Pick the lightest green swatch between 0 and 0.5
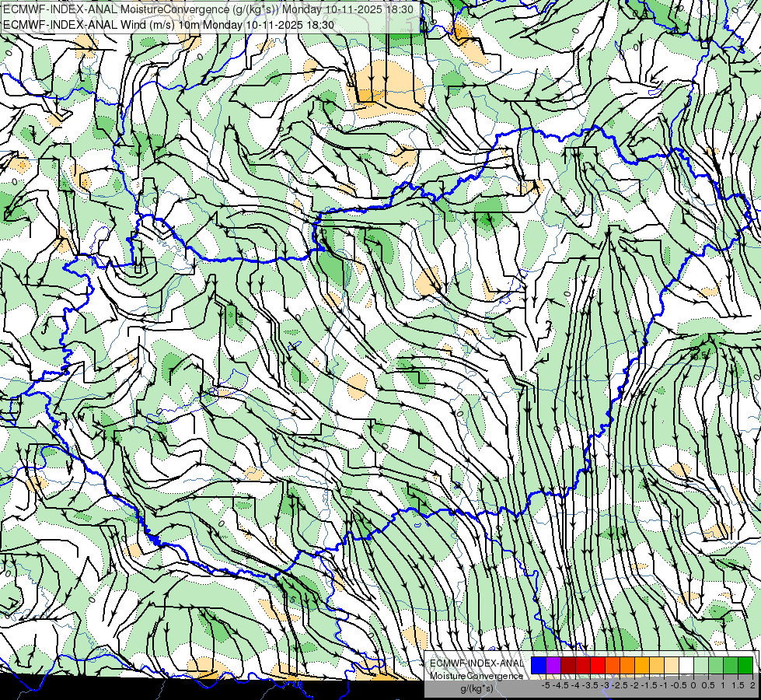Viewport: 761px width, 700px height. 701,666
